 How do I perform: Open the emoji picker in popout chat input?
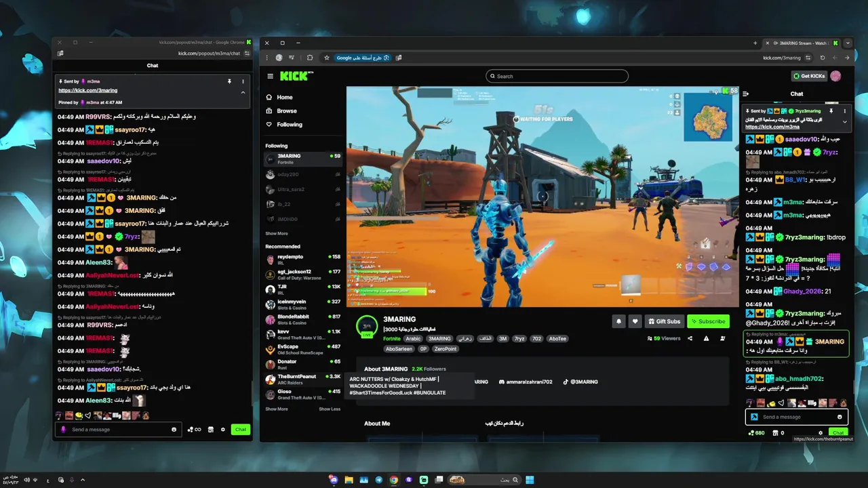coord(174,429)
